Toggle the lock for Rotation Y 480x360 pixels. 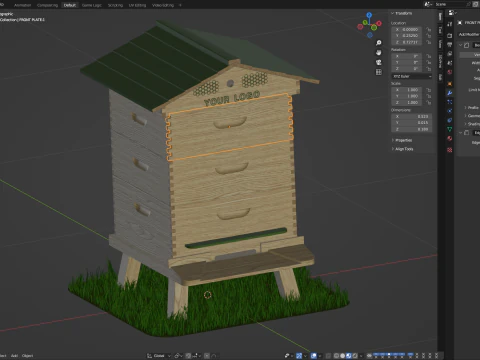pos(429,62)
